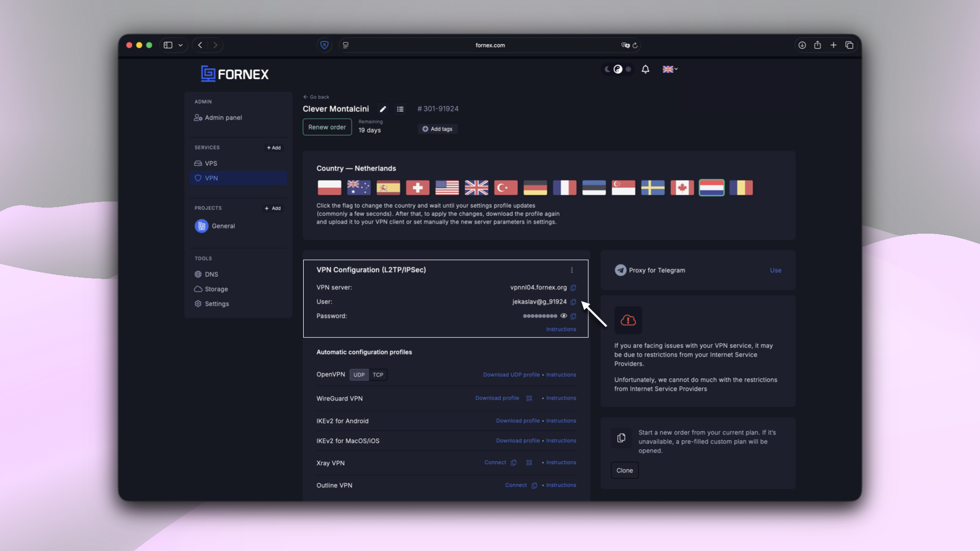Open the Proxy for Telegram icon
The width and height of the screenshot is (980, 551).
click(x=621, y=270)
